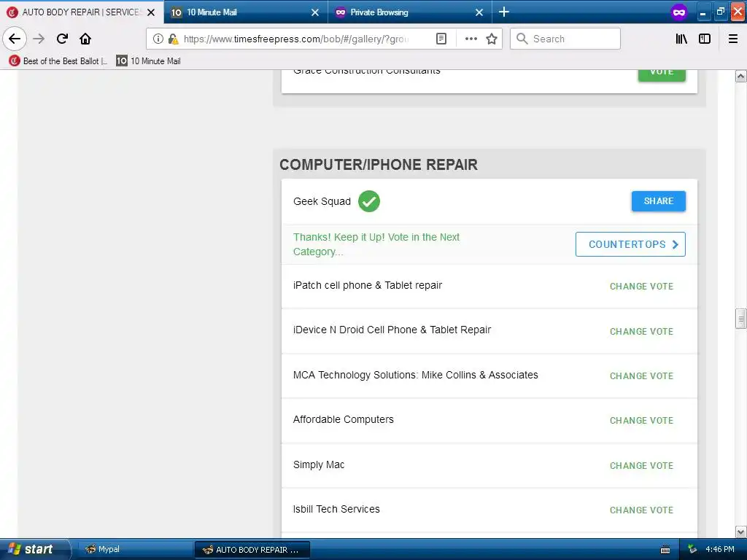Close the 10 Minute Mail tab
Image resolution: width=747 pixels, height=560 pixels.
tap(315, 12)
